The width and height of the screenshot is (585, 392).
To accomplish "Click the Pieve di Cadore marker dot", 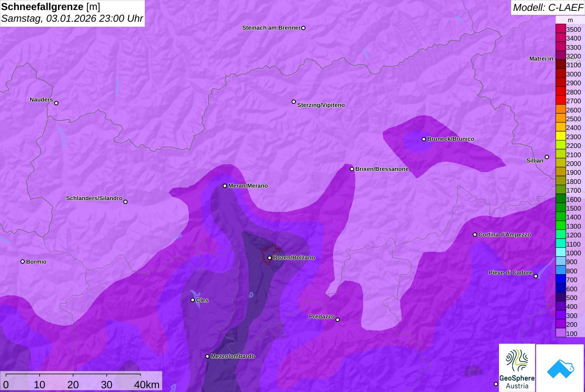I will tap(536, 276).
